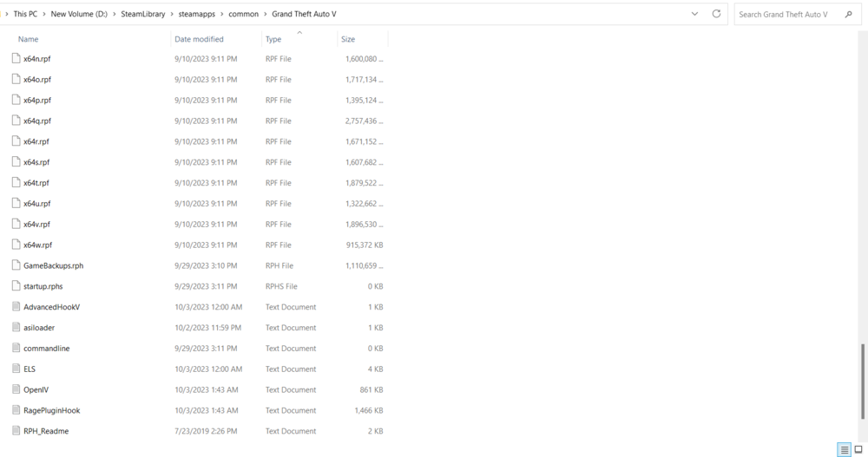The image size is (868, 457).
Task: Select the ELS file name
Action: [x=30, y=369]
